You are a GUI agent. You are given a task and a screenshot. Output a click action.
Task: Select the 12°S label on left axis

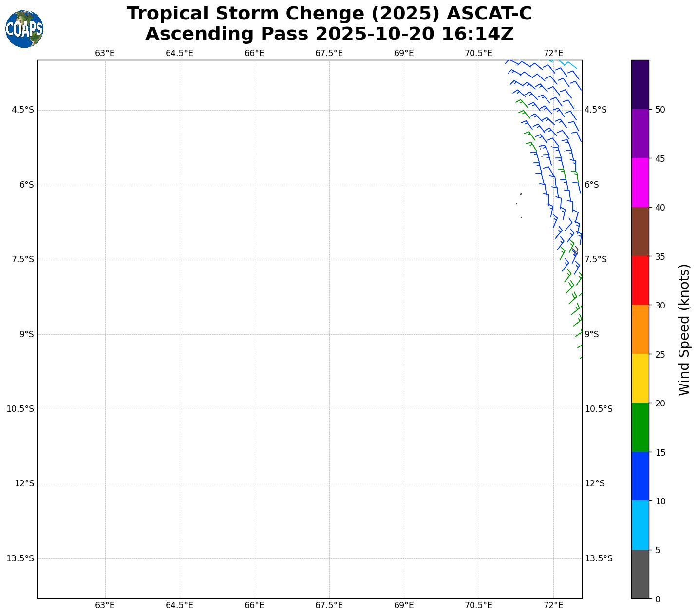24,483
